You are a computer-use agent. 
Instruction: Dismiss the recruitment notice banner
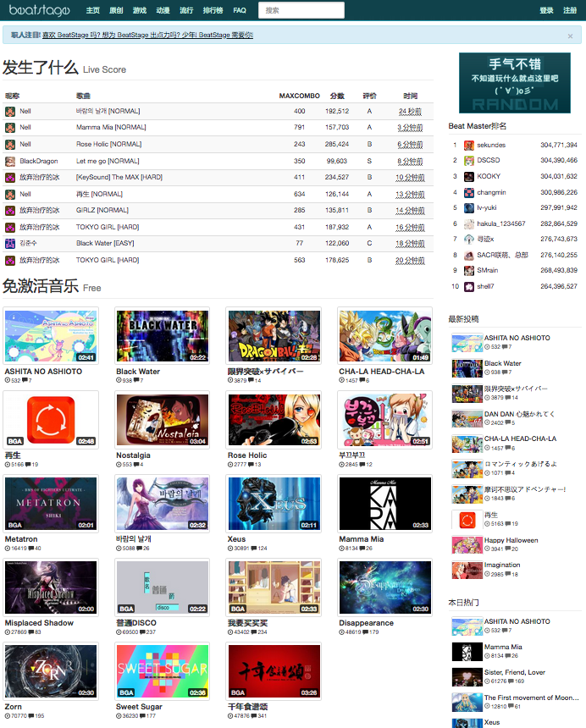tap(570, 36)
